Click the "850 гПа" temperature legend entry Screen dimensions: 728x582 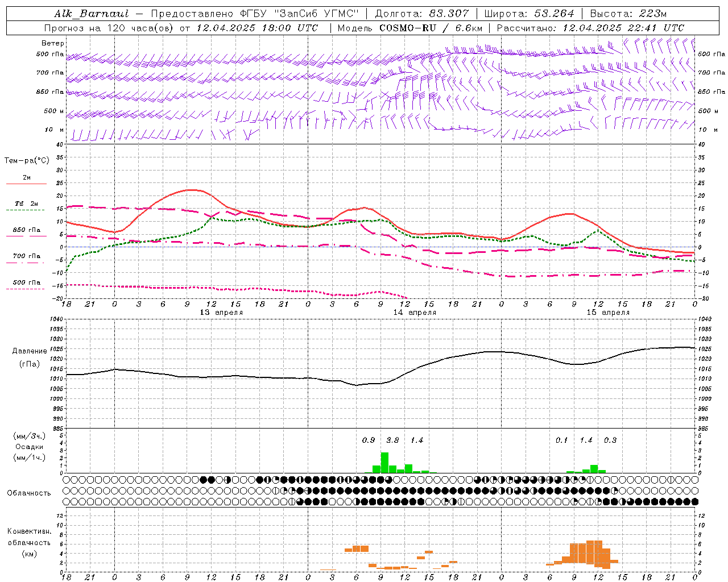click(x=27, y=230)
